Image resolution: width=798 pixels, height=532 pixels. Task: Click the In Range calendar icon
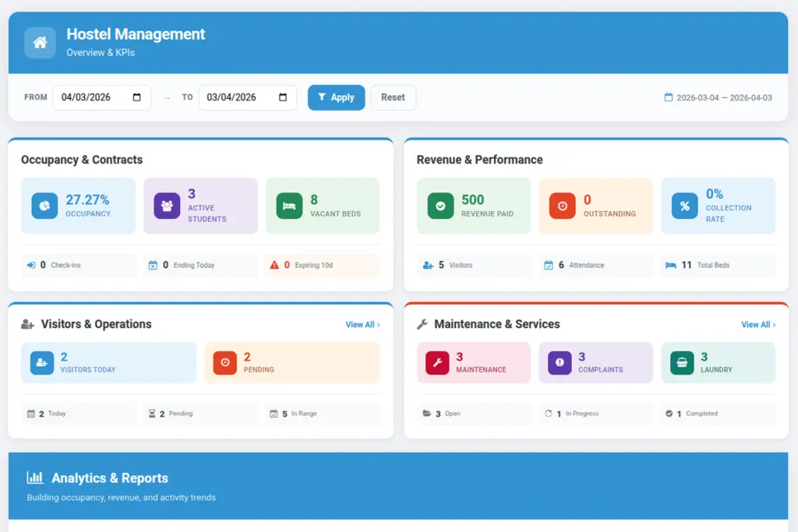[274, 414]
